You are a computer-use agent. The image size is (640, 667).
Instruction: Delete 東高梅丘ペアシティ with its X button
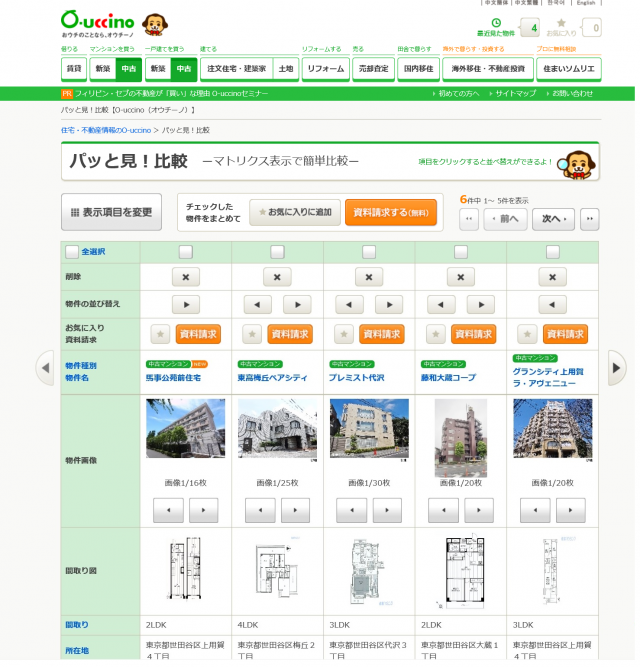click(279, 279)
